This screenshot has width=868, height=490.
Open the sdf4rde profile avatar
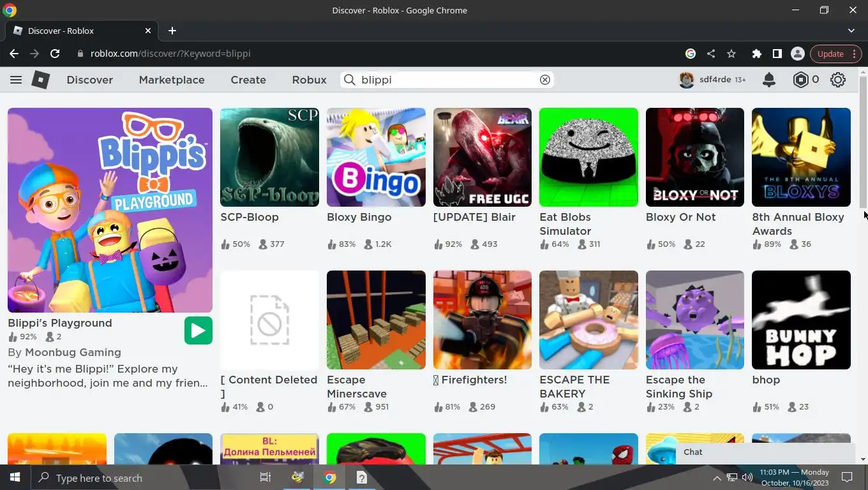coord(687,80)
